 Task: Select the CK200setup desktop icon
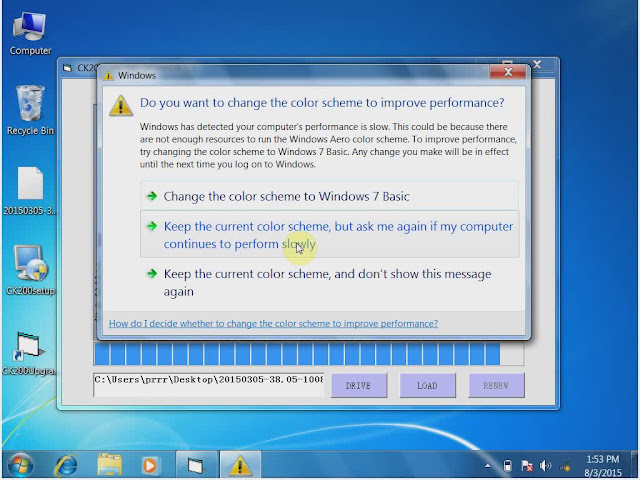click(x=31, y=270)
